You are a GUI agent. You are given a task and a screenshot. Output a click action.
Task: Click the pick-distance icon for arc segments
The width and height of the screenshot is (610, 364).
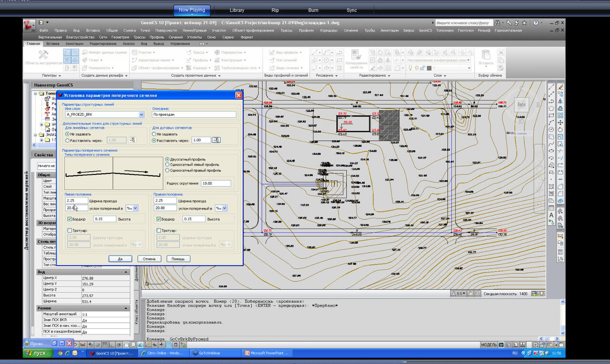(216, 140)
